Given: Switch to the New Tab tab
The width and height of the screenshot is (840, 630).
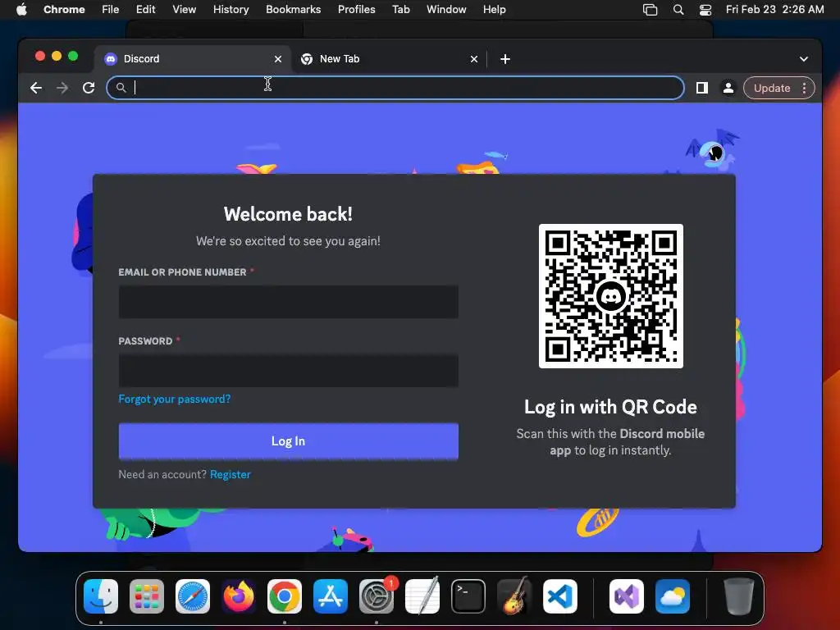Looking at the screenshot, I should (390, 59).
